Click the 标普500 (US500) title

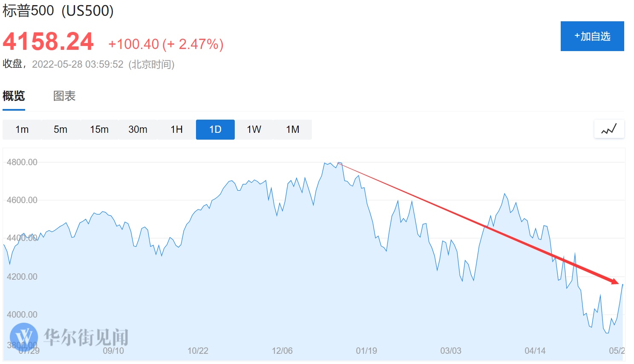(58, 11)
